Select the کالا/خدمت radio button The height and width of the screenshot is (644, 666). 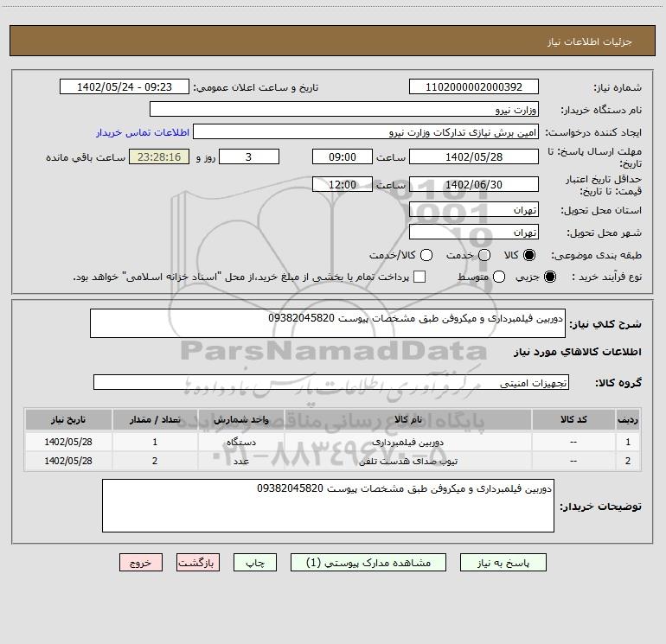coord(426,255)
